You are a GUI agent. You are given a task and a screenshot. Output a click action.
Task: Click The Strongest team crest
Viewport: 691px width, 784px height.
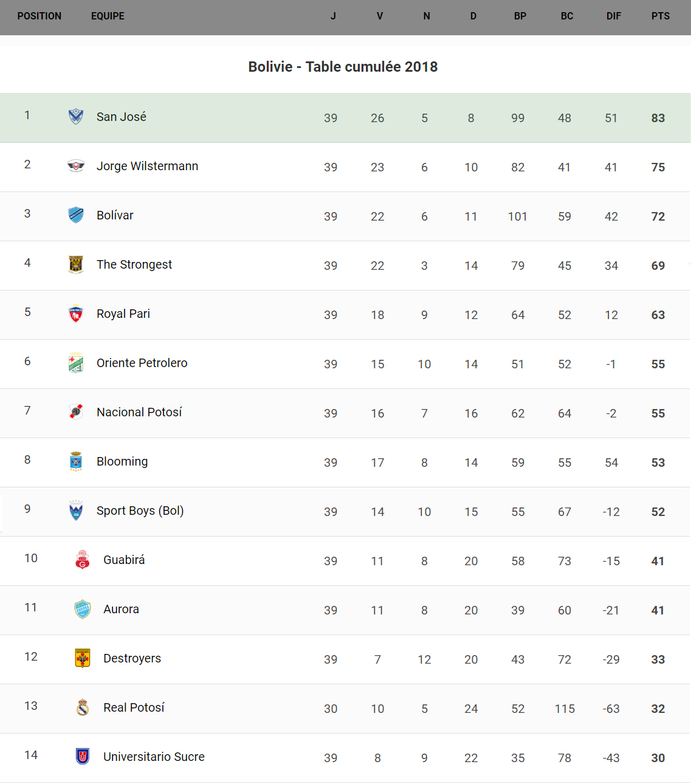point(76,264)
